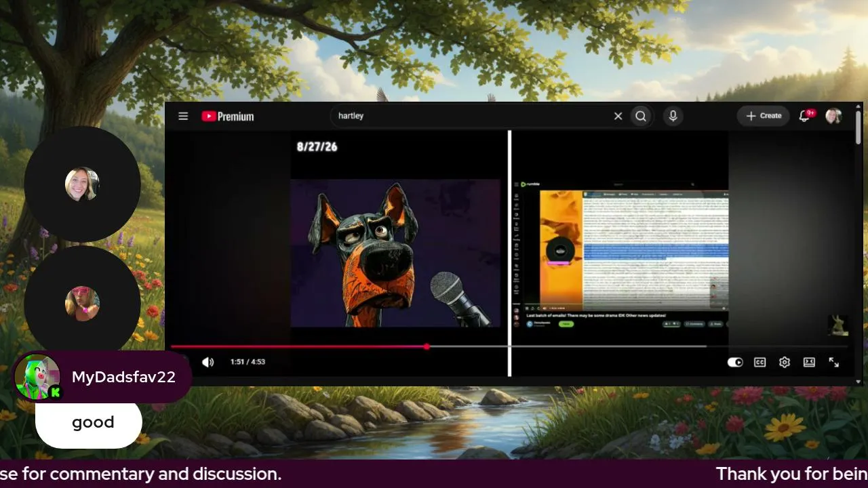Click the upper blonde woman stream avatar

click(x=82, y=184)
